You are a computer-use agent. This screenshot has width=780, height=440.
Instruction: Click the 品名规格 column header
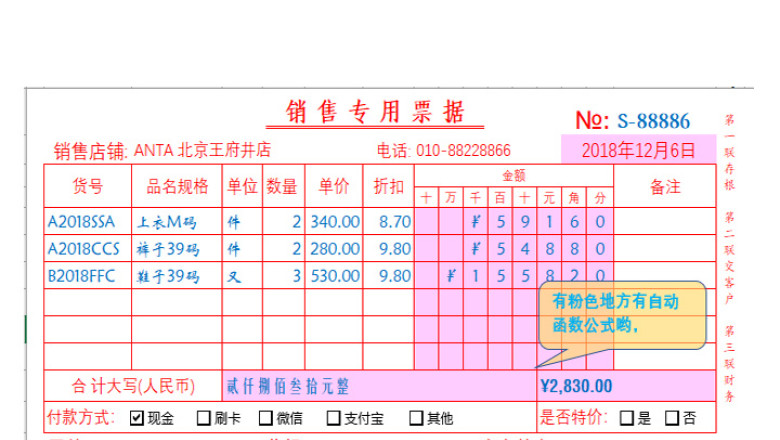tap(177, 186)
